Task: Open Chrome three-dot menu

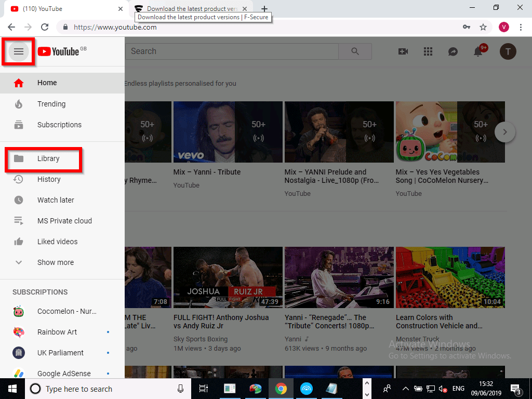Action: (521, 27)
